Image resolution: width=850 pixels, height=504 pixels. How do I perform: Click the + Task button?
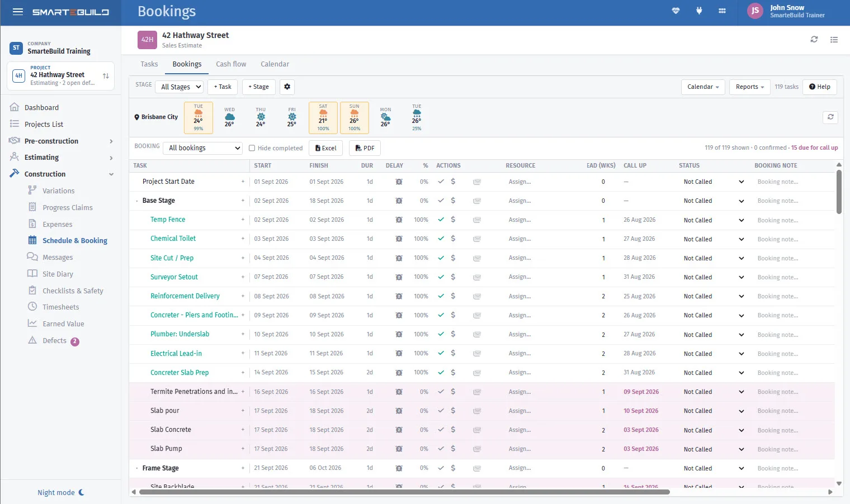coord(223,87)
